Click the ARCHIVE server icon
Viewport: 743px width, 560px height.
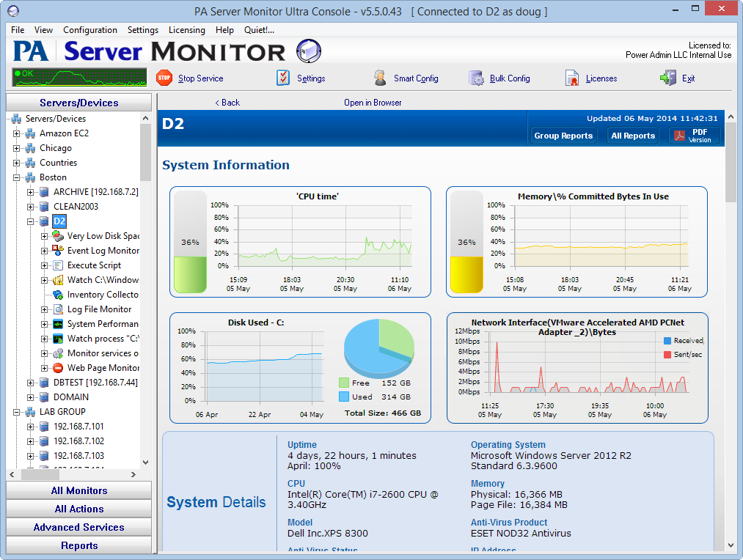coord(44,192)
